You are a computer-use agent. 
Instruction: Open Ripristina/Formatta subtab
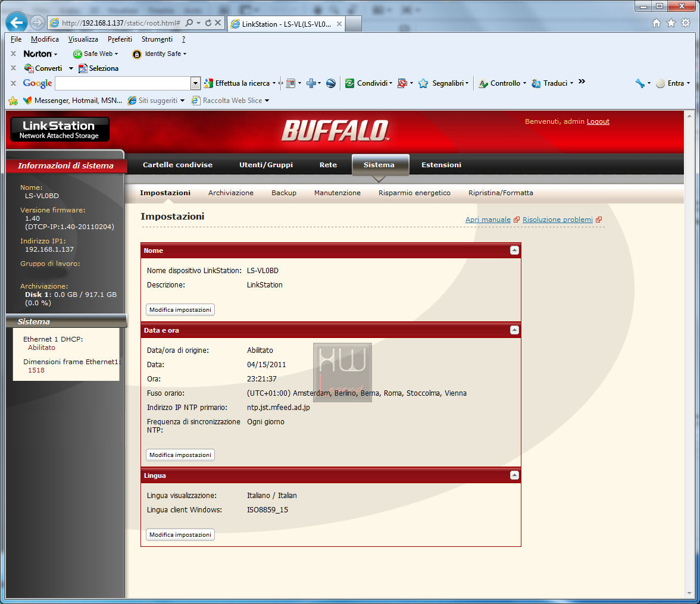[x=501, y=193]
